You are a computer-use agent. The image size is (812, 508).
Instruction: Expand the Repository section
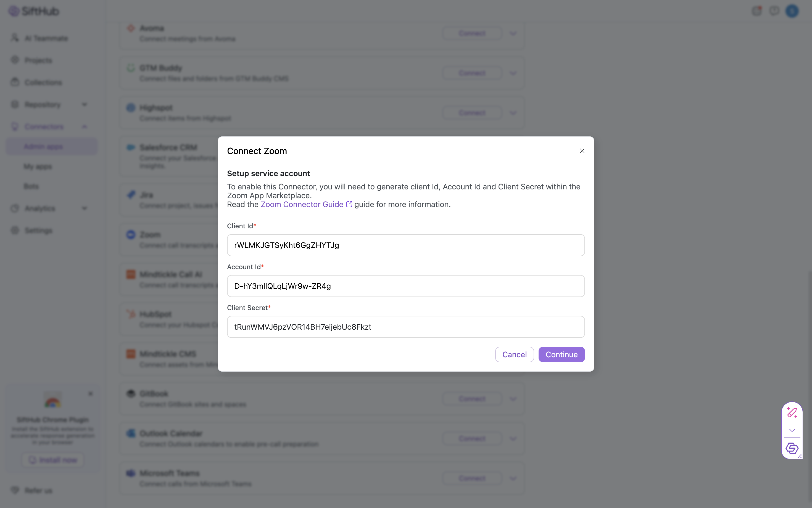pos(84,104)
